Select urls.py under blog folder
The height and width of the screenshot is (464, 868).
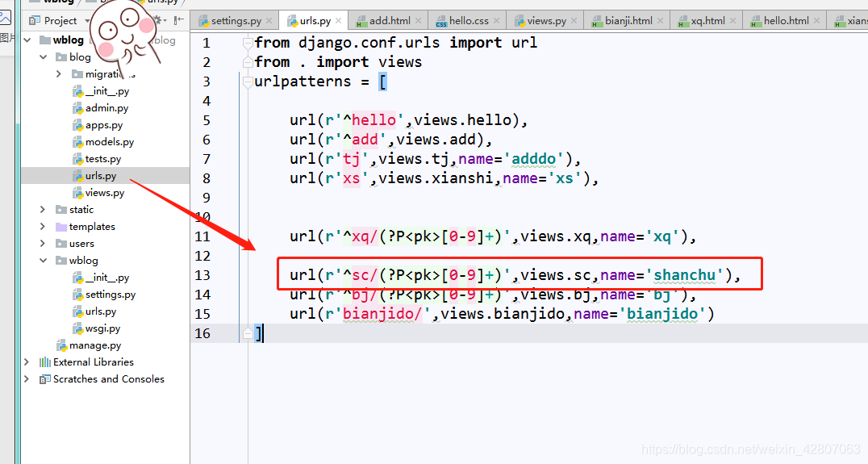pos(94,176)
